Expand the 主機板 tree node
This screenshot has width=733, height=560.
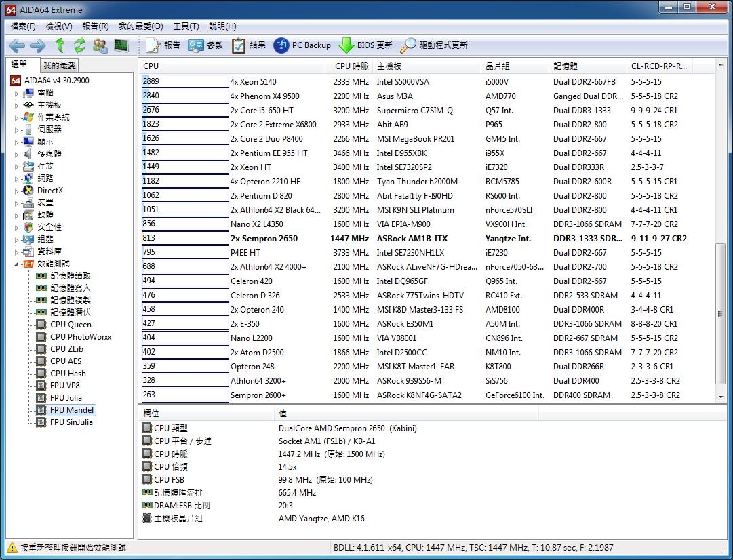click(16, 105)
